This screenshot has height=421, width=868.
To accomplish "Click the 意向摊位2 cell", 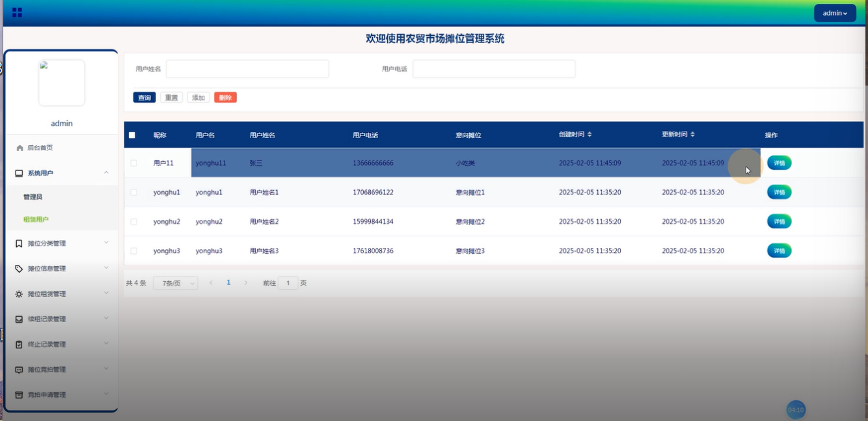I will pos(470,222).
